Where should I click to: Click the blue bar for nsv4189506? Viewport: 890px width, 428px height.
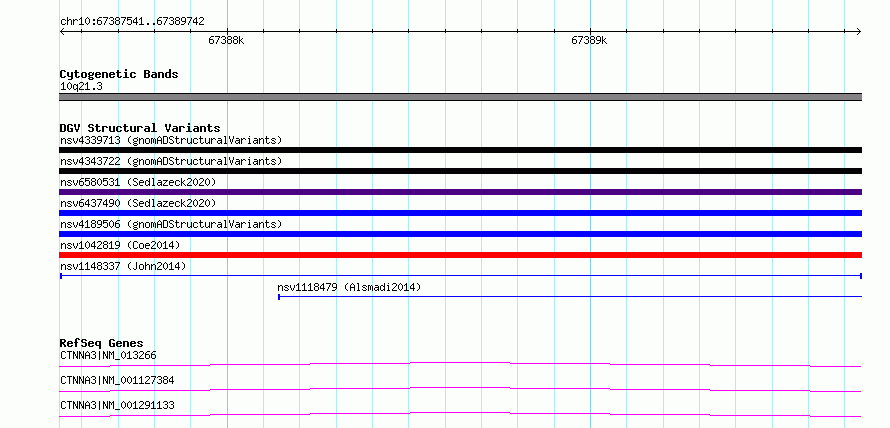tap(460, 234)
